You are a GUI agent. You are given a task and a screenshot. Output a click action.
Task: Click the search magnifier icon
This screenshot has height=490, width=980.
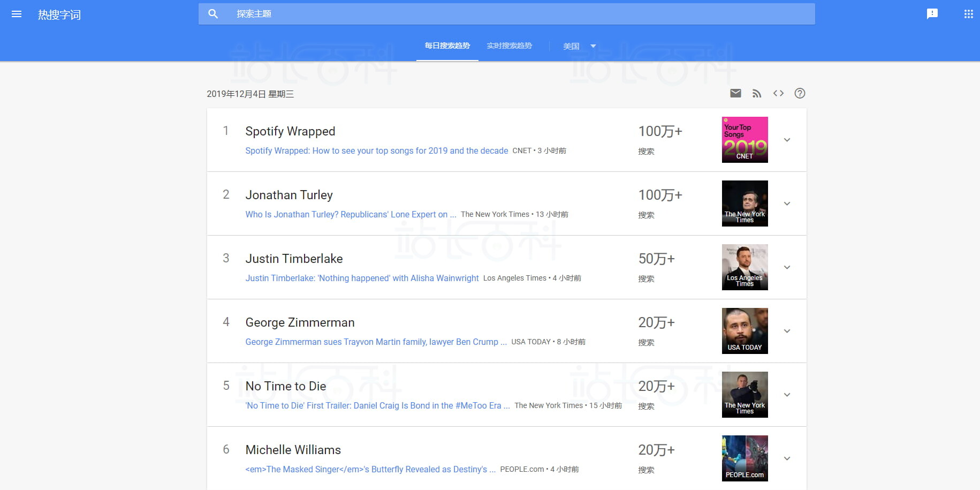pos(213,14)
